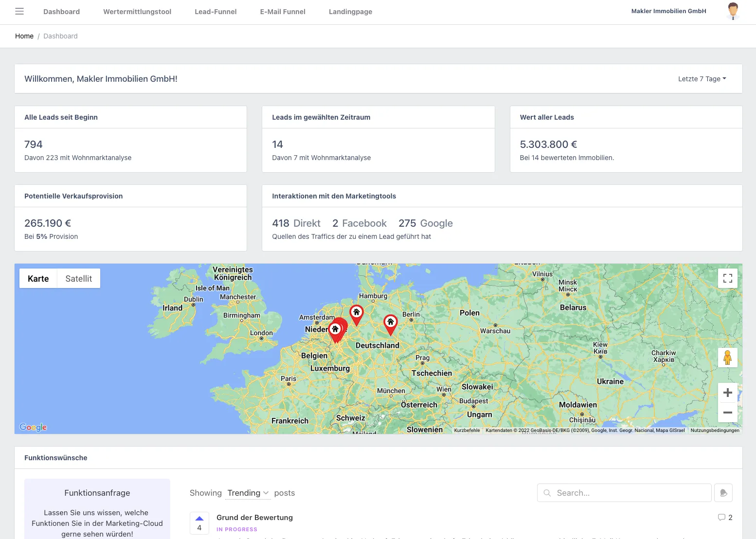Expand the Makler Immobilien GmbH account menu
The image size is (756, 539).
(x=668, y=11)
